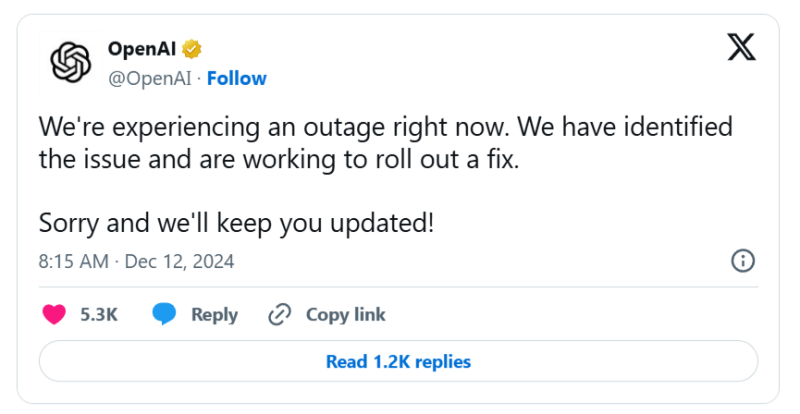Click the blue reply speech bubble icon

[x=164, y=314]
